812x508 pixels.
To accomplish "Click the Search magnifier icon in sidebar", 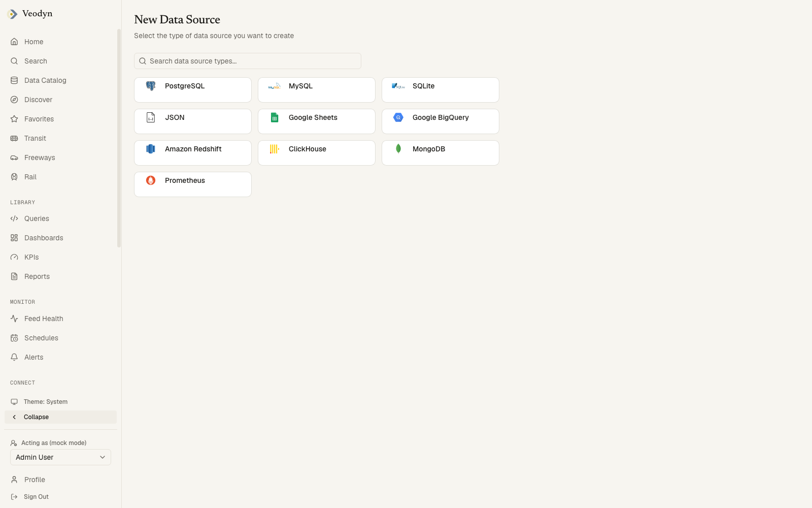I will pos(14,61).
